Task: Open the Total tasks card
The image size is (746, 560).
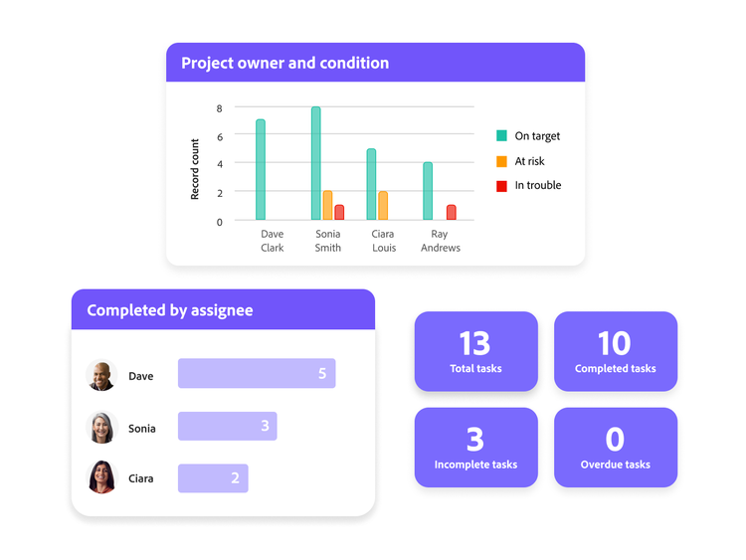Action: pyautogui.click(x=475, y=351)
